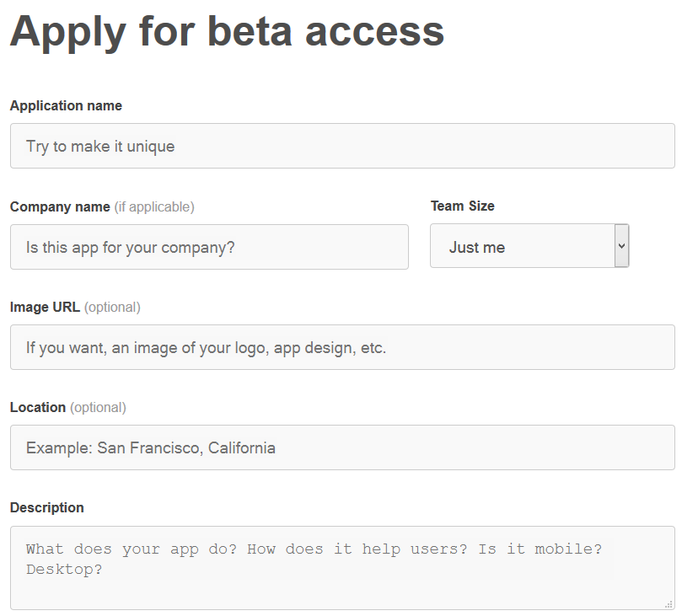The height and width of the screenshot is (616, 682).
Task: Click into the Location text field
Action: coord(341,447)
